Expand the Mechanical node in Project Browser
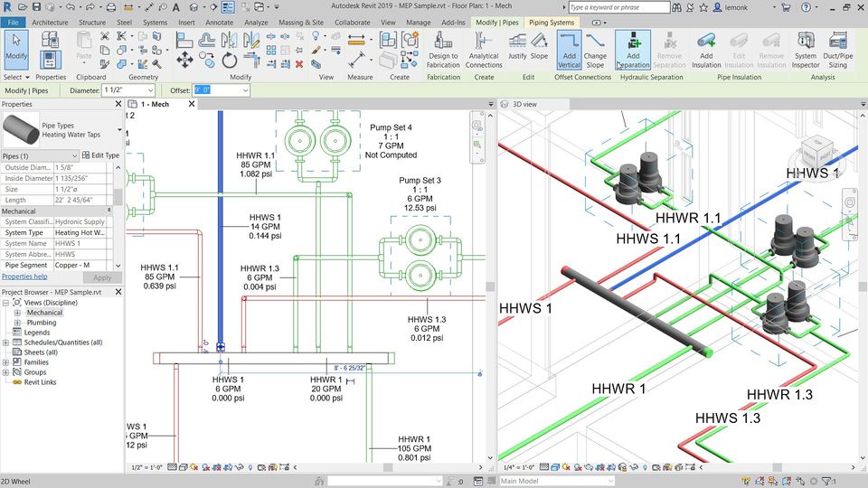The width and height of the screenshot is (868, 488). coord(17,313)
